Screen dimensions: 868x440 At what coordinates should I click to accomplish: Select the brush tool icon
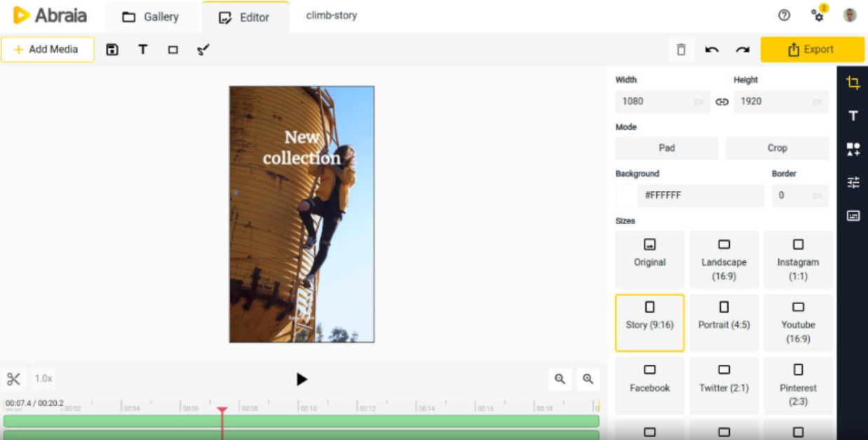pos(203,50)
